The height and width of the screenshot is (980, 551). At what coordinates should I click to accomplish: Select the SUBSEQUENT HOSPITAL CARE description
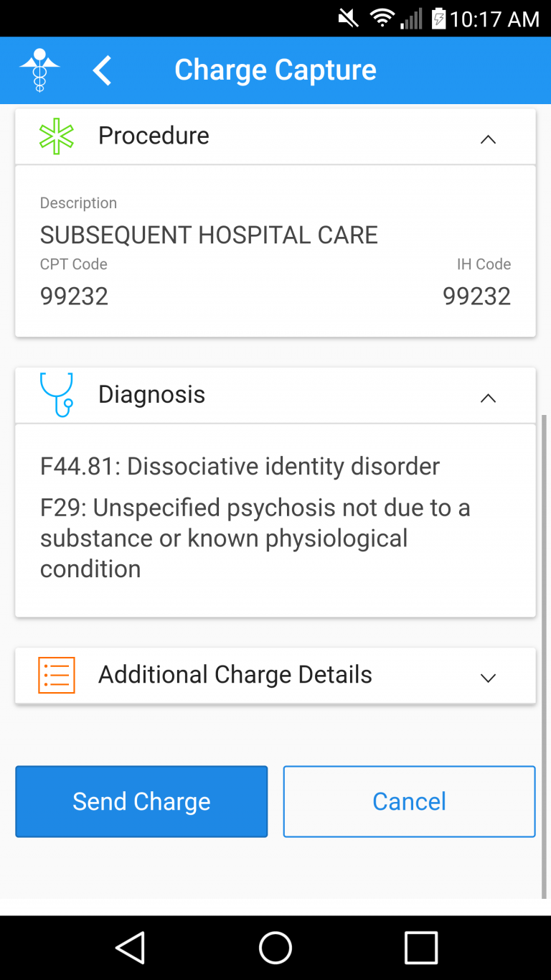point(209,235)
